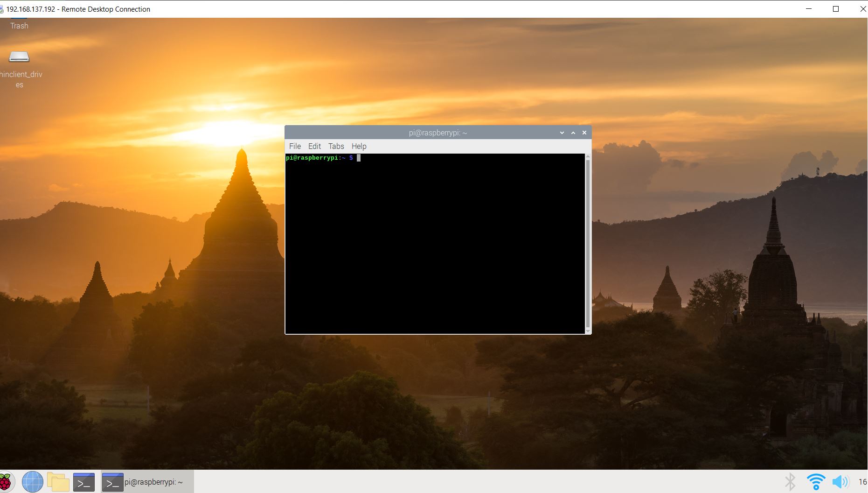
Task: Open the Edit menu in the terminal
Action: (x=314, y=146)
